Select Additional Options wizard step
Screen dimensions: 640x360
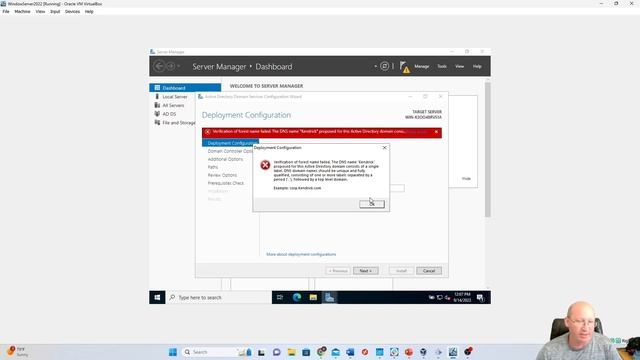pyautogui.click(x=225, y=159)
